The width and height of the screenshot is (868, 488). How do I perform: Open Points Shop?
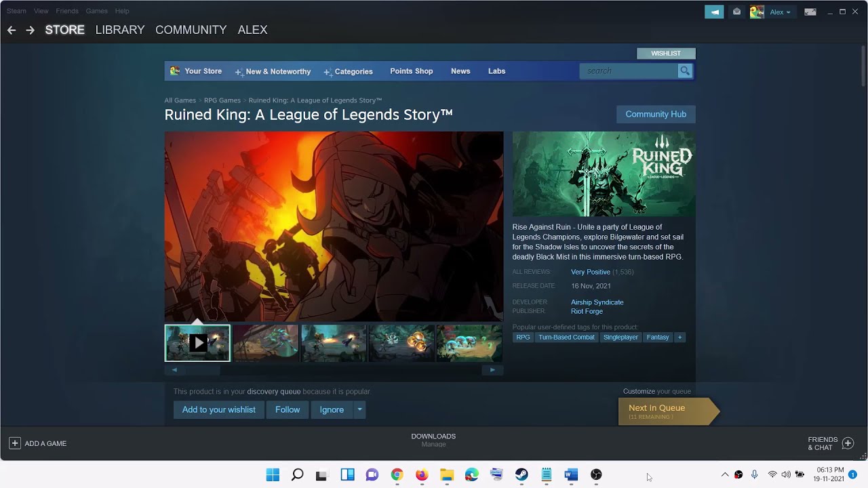[411, 71]
